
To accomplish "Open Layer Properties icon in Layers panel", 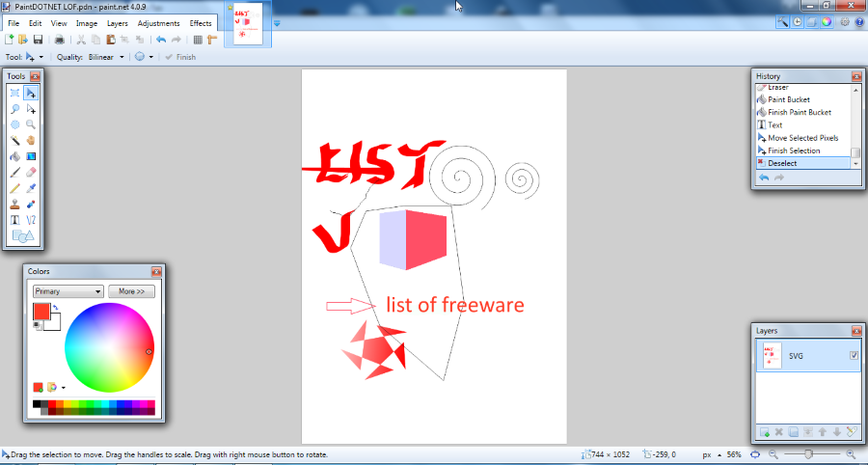I will 852,432.
